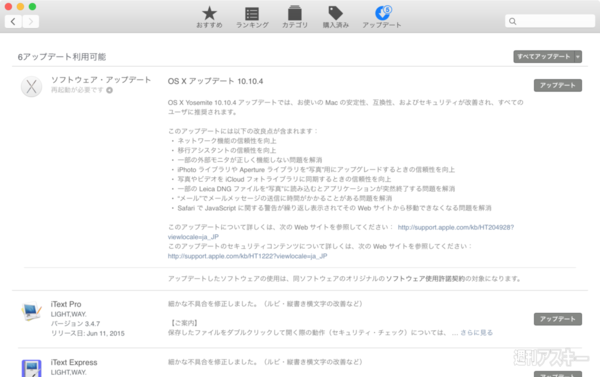Screen dimensions: 600x377
Task: Update OS X 10.10.4 with its アップデート button
Action: point(558,85)
